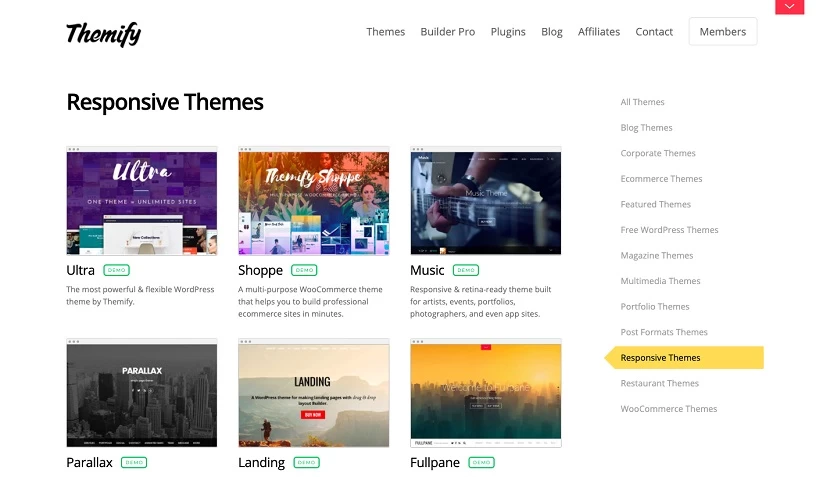Select Magazine Themes category

click(x=656, y=255)
